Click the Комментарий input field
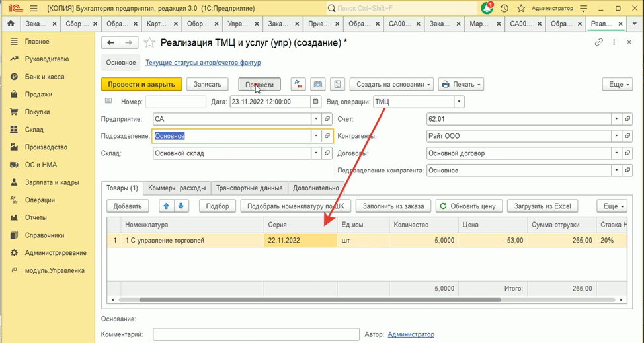This screenshot has height=343, width=644. [x=256, y=334]
